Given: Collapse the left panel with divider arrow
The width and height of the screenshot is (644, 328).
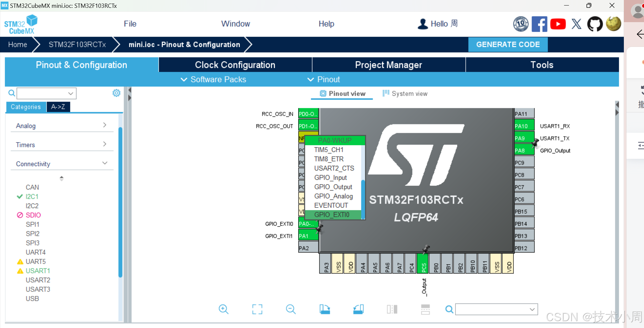Looking at the screenshot, I should pyautogui.click(x=129, y=90).
